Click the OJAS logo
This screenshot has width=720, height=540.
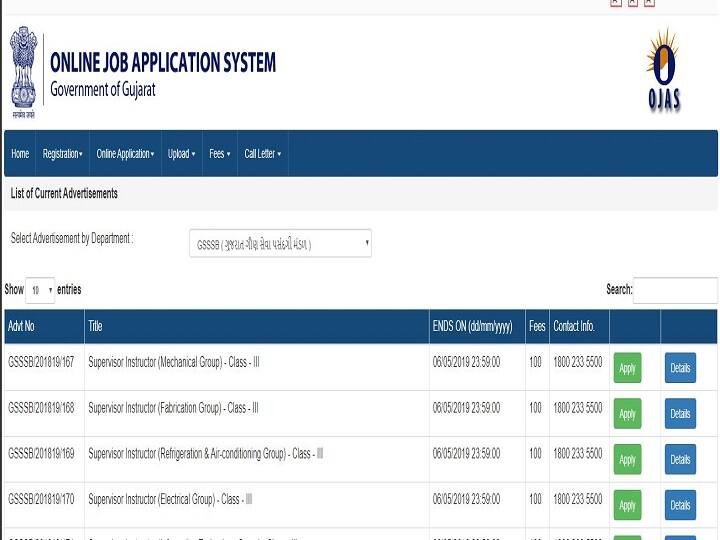tap(662, 70)
